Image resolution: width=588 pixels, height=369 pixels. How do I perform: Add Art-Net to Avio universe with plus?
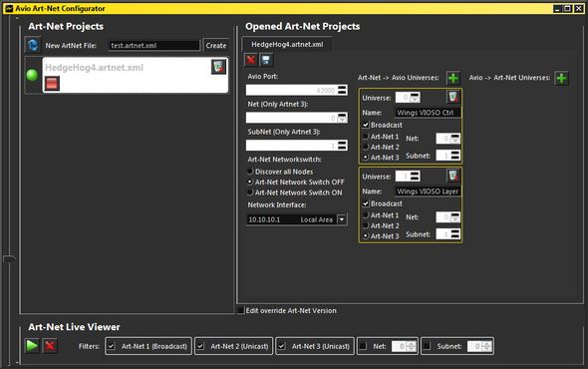point(453,78)
